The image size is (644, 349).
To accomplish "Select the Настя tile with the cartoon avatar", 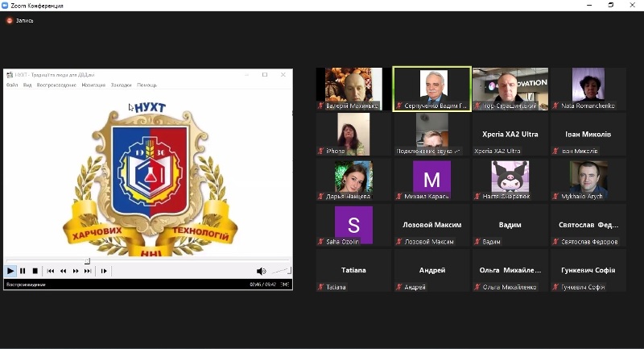I will [x=510, y=180].
